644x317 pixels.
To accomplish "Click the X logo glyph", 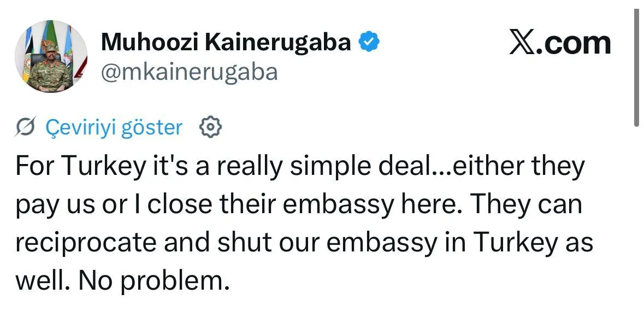I will point(521,43).
